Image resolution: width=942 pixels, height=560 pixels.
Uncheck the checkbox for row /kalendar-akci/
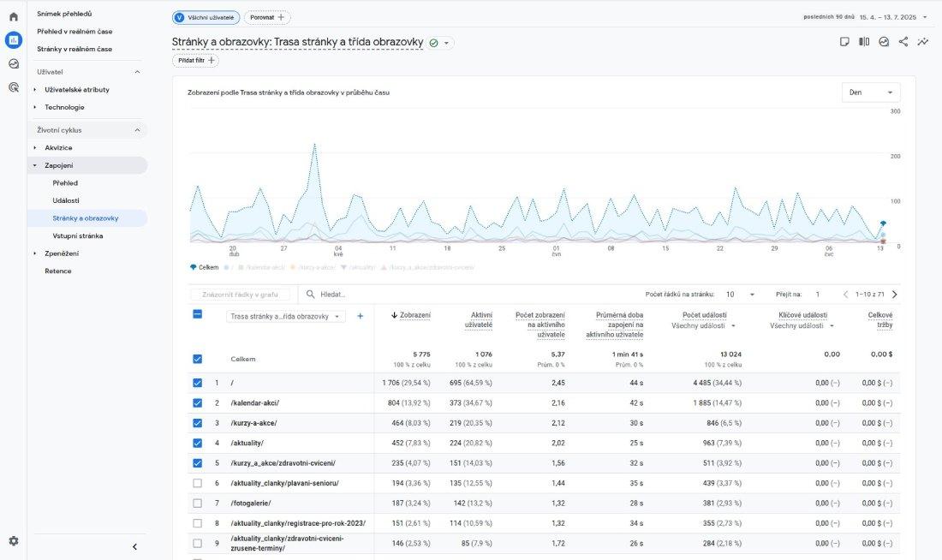coord(198,402)
